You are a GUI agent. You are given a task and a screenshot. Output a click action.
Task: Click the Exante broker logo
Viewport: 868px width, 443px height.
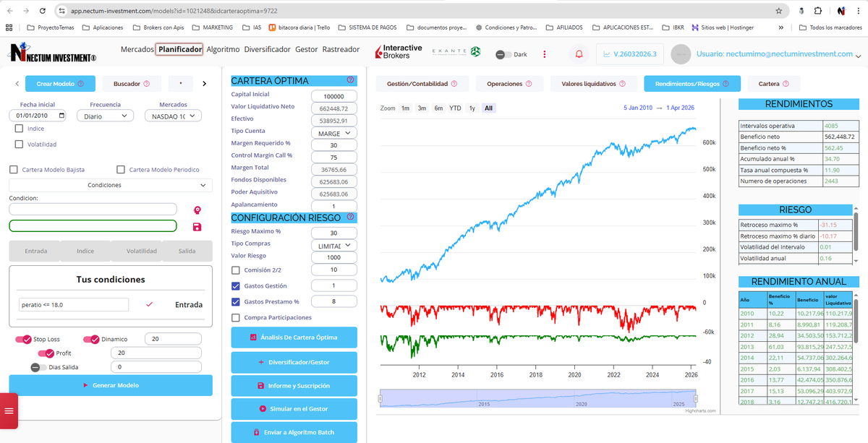456,51
